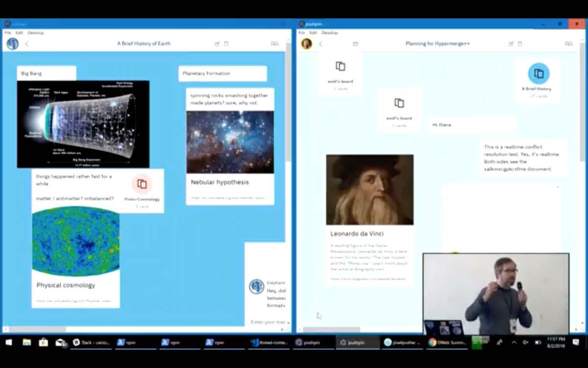
Task: Click the Nebular hypothesis heading
Action: pos(220,182)
